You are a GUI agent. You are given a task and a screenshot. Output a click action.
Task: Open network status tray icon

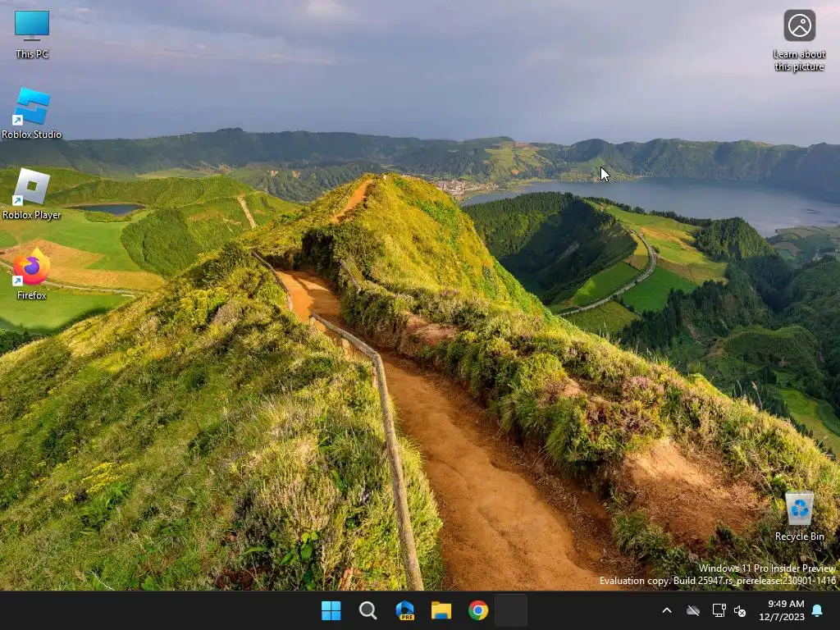coord(719,610)
